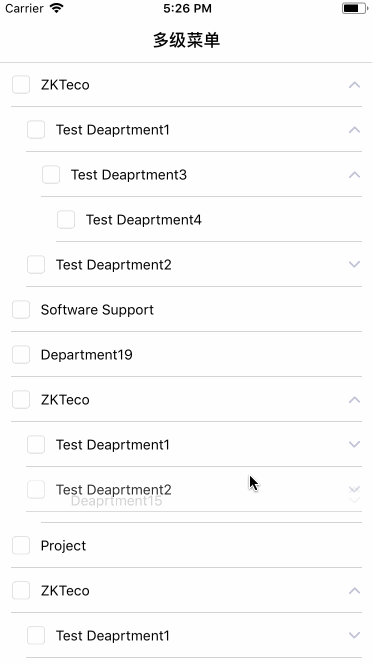Tap the Project row label
The width and height of the screenshot is (372, 665).
[x=63, y=545]
